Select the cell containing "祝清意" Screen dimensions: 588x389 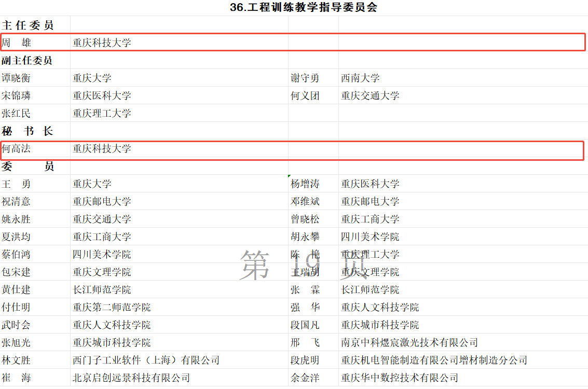pos(16,202)
